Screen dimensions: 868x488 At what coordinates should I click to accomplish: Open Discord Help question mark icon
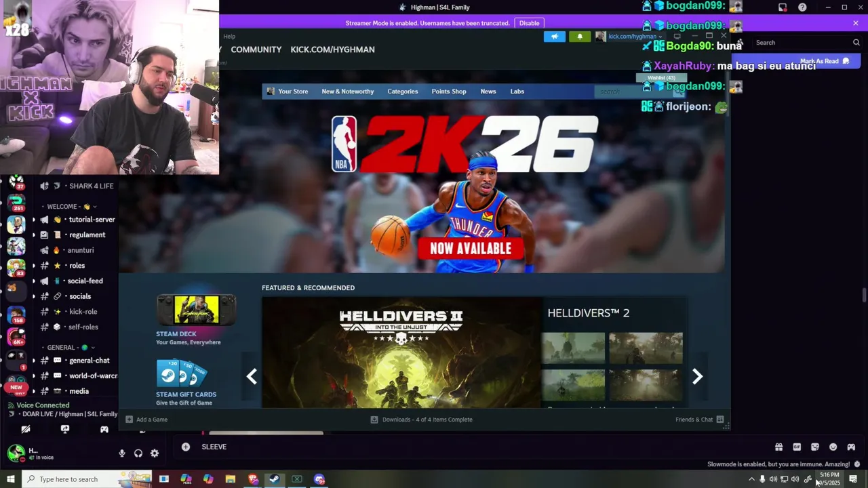click(802, 7)
